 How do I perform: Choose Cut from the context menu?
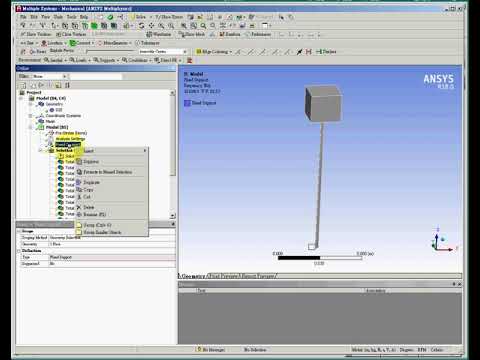pos(112,197)
